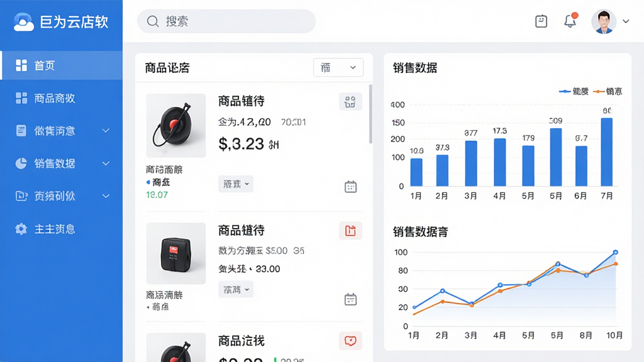Click the document icon beside 做售消息
Screen dimensions: 644x362
coord(21,131)
